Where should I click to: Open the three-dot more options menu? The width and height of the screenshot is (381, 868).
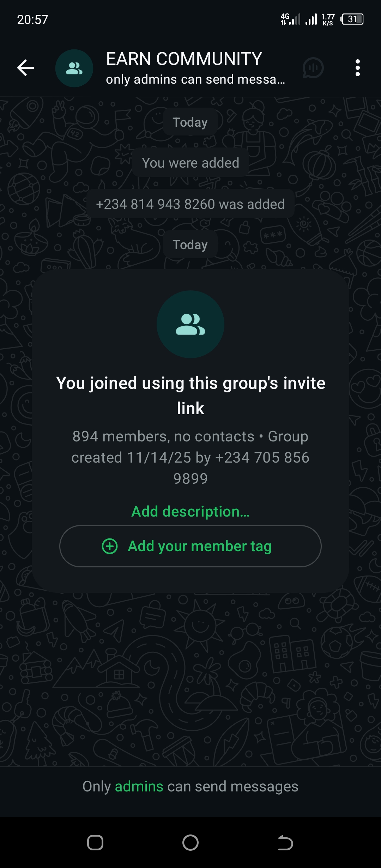point(358,68)
